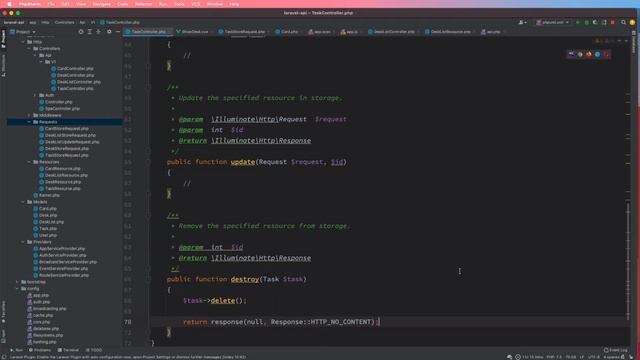Collapse the config folder in tree

click(x=17, y=289)
